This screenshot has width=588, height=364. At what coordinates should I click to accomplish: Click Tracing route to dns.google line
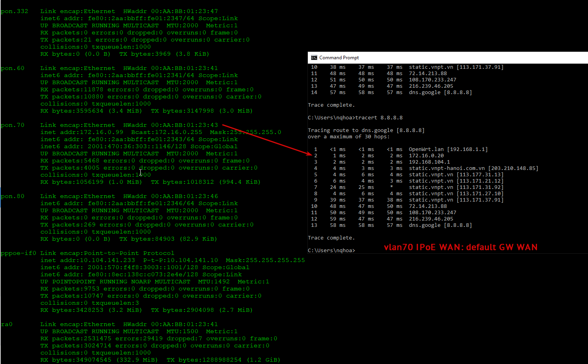tap(366, 130)
